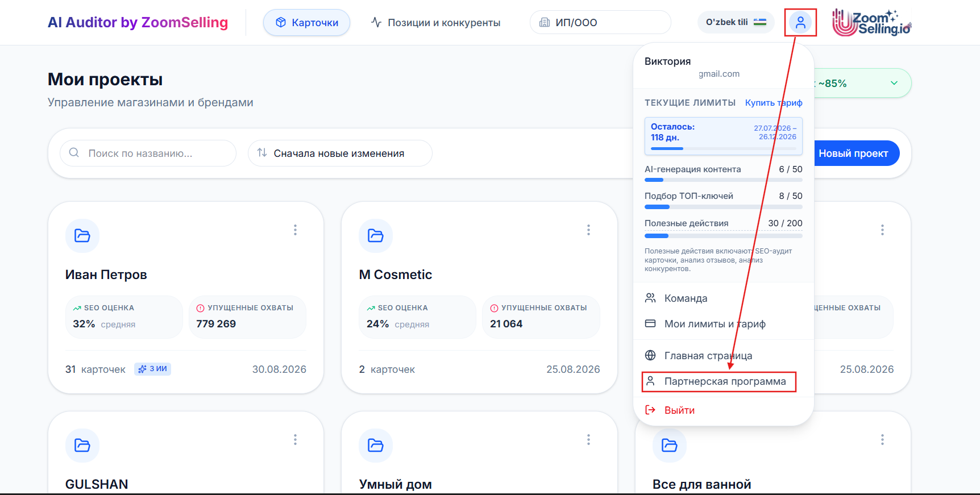
Task: Switch to the Карточки tab
Action: click(x=306, y=23)
